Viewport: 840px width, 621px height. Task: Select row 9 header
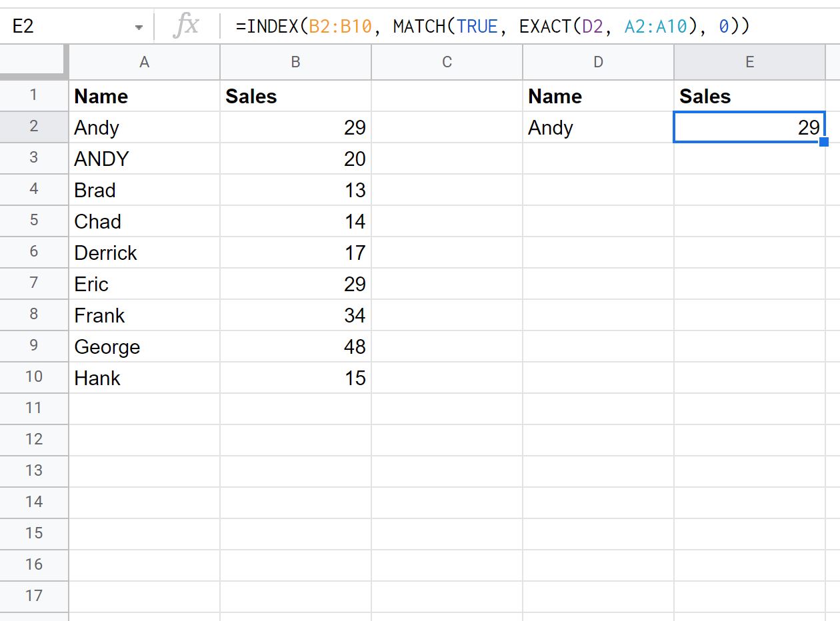click(34, 346)
